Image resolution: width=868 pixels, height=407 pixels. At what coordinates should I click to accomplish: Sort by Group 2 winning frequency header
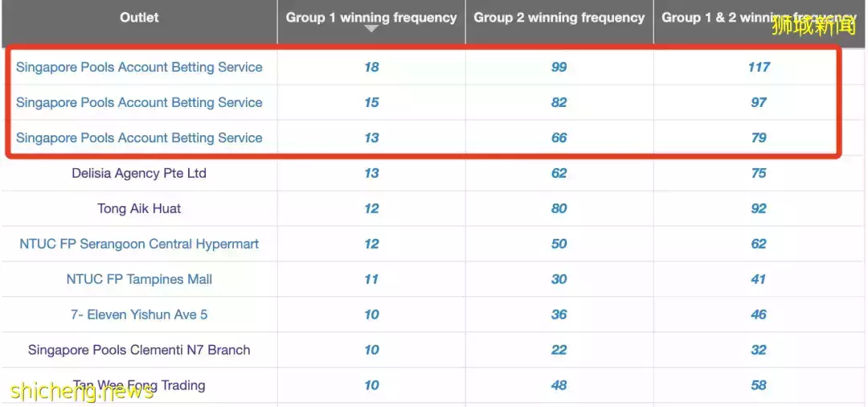[x=559, y=18]
